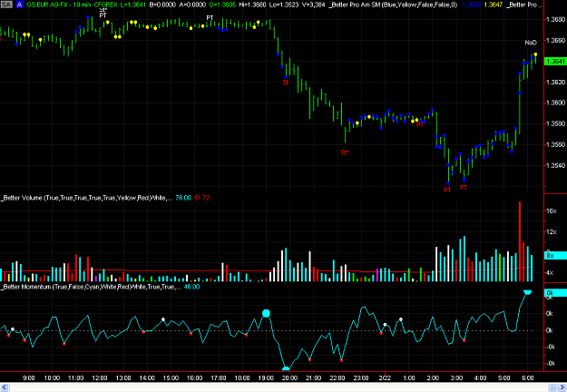
Task: Click the cyan 0k tag on momentum axis
Action: 555,292
